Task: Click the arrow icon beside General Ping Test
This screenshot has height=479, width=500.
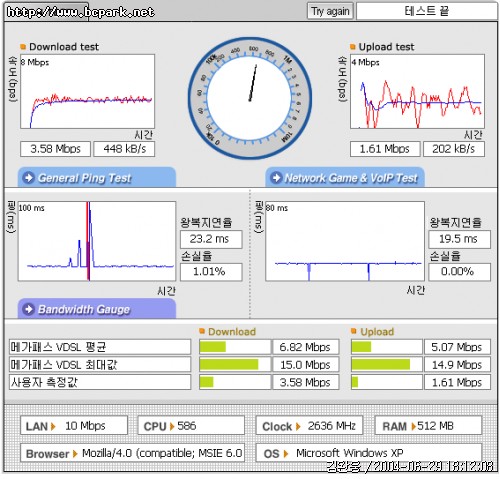Action: pyautogui.click(x=29, y=177)
